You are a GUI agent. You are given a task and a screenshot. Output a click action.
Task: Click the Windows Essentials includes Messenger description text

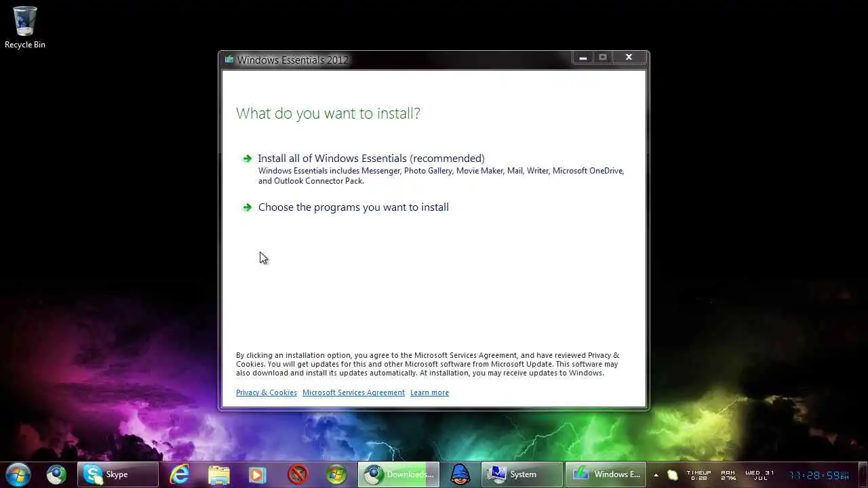point(441,176)
